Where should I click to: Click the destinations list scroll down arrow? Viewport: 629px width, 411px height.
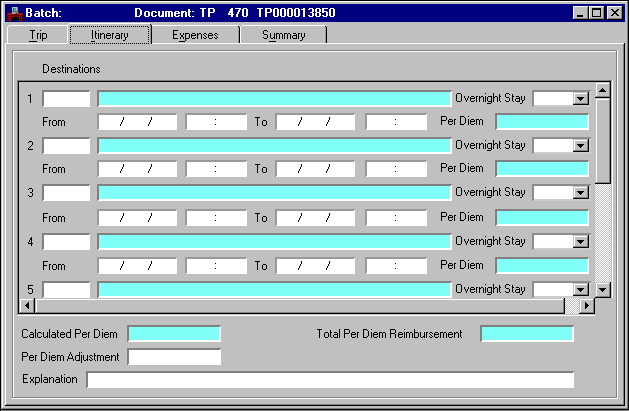coord(603,290)
